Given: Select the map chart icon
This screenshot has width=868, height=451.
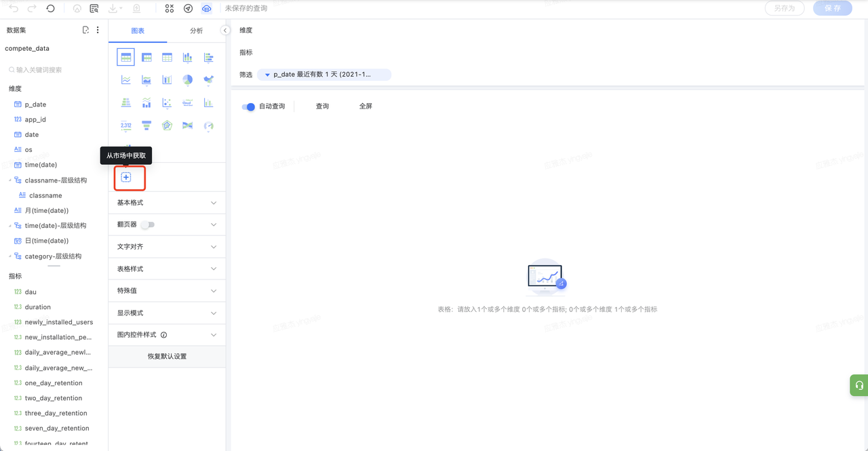Looking at the screenshot, I should click(209, 80).
